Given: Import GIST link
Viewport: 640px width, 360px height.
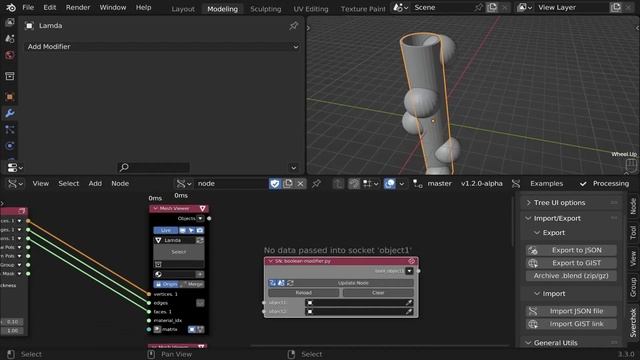Looking at the screenshot, I should pyautogui.click(x=571, y=324).
